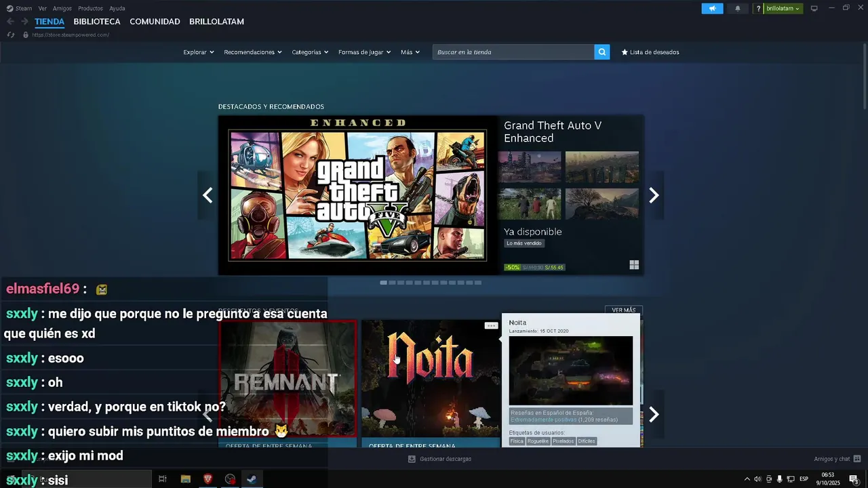Viewport: 868px width, 488px height.
Task: Open the Ver menu
Action: click(43, 8)
